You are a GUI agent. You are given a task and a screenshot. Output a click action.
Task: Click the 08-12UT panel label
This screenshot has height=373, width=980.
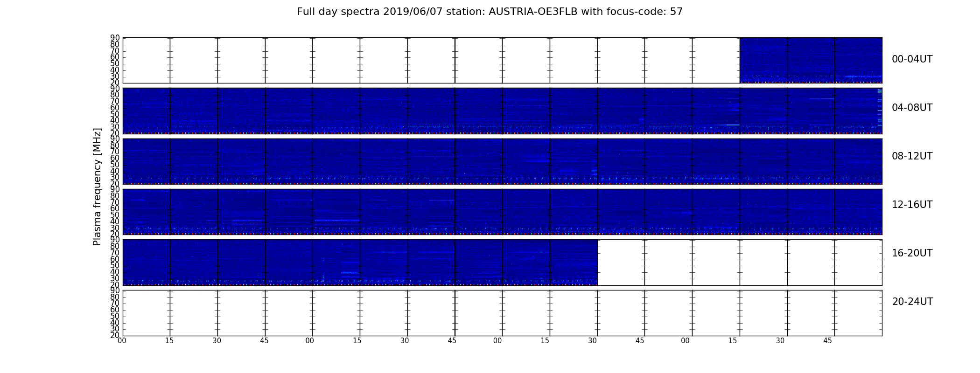click(912, 156)
